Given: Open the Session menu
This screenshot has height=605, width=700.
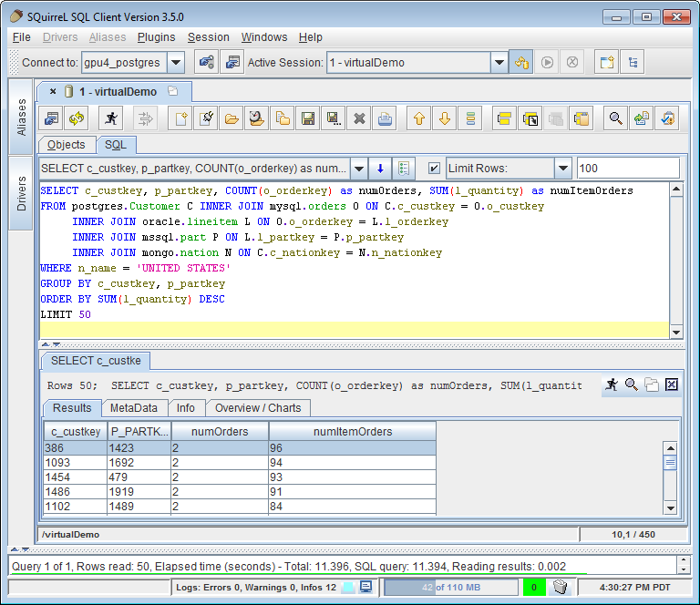Looking at the screenshot, I should [x=209, y=37].
